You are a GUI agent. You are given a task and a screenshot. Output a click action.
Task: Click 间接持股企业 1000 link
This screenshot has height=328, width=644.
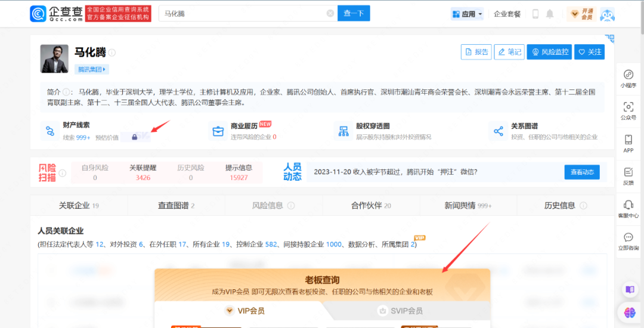click(313, 245)
